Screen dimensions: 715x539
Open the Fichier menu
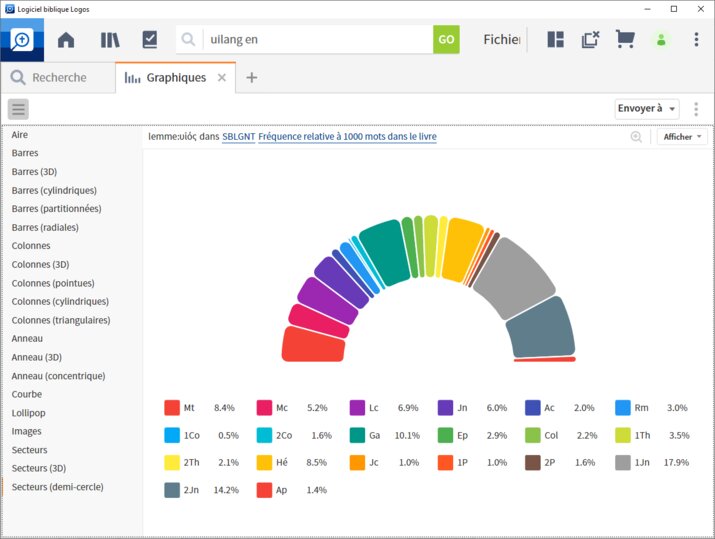502,40
